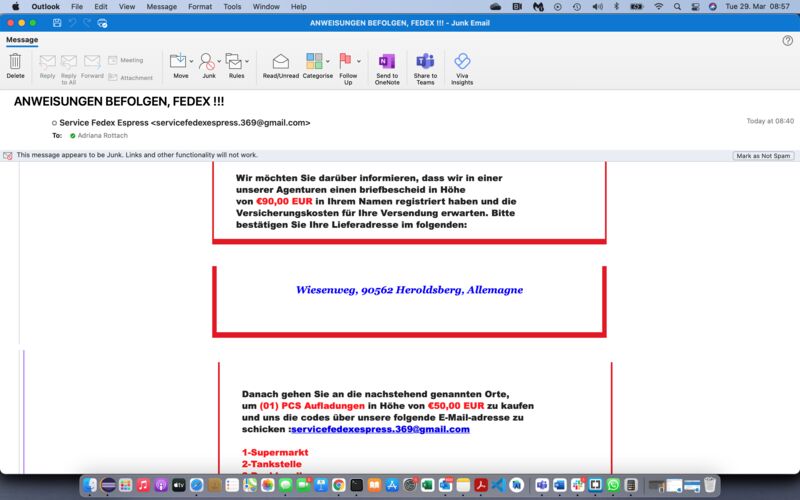Open the Window menu
This screenshot has height=500, width=800.
pyautogui.click(x=266, y=7)
